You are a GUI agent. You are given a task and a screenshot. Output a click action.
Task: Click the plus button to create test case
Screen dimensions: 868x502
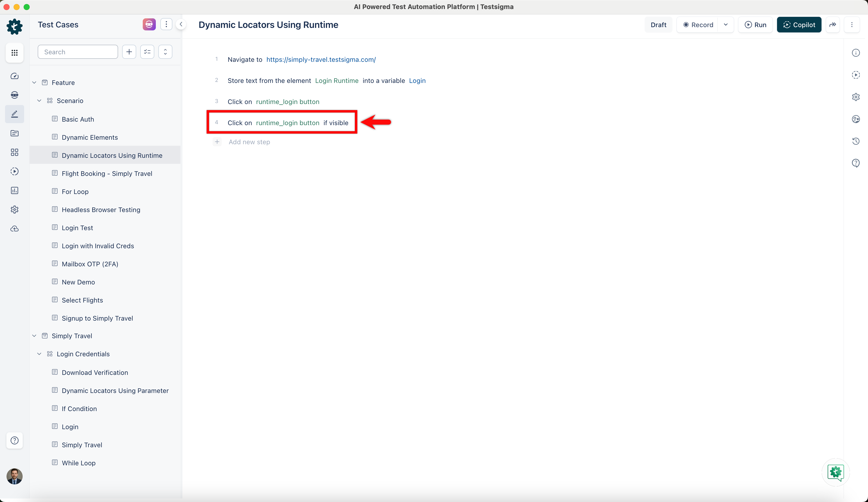click(129, 52)
